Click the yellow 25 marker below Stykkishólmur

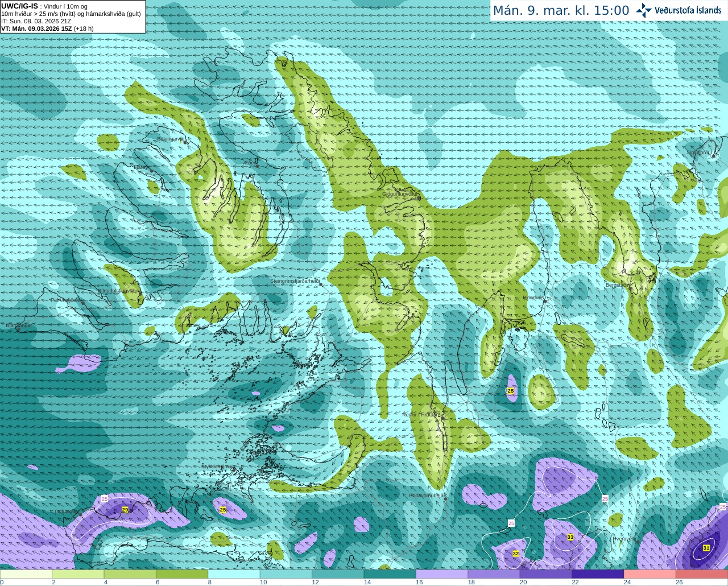point(223,510)
